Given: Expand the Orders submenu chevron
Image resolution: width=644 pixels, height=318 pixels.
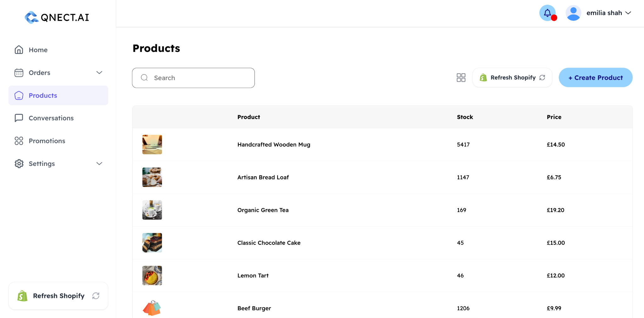Looking at the screenshot, I should coord(99,73).
